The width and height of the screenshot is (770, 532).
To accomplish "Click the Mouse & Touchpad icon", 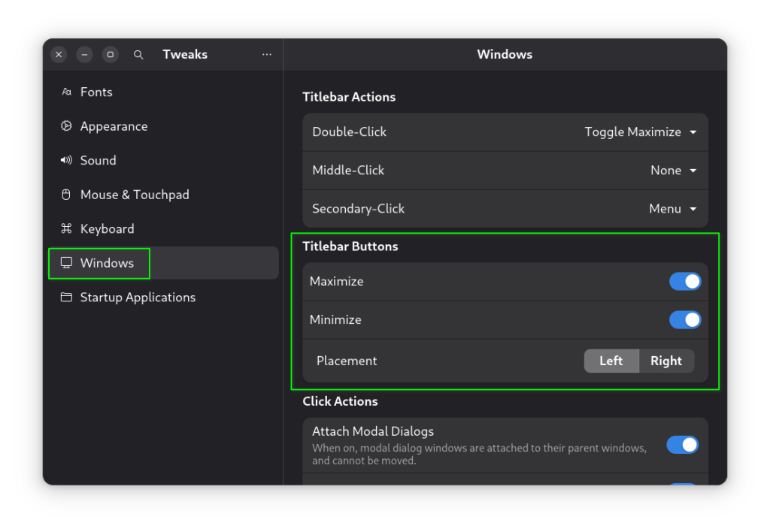I will [x=66, y=195].
